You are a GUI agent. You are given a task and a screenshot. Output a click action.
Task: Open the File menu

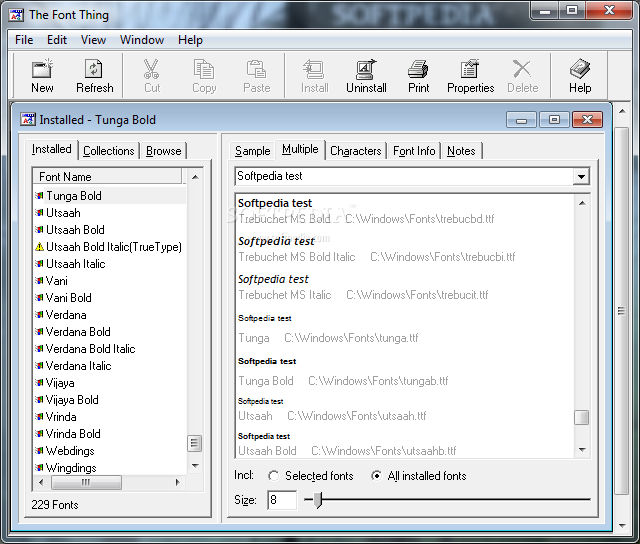pos(24,40)
